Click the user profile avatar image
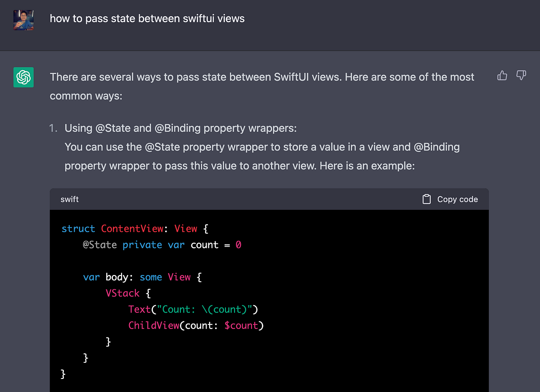 point(23,20)
